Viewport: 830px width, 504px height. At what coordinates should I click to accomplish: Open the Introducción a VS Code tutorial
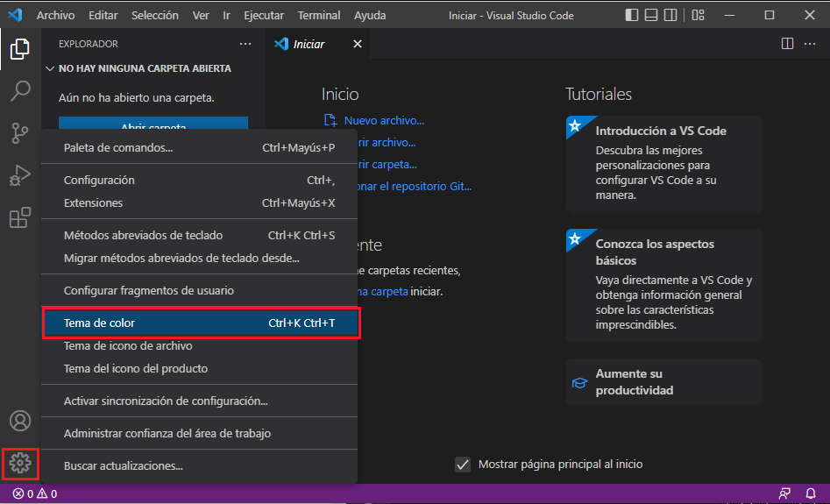tap(663, 164)
